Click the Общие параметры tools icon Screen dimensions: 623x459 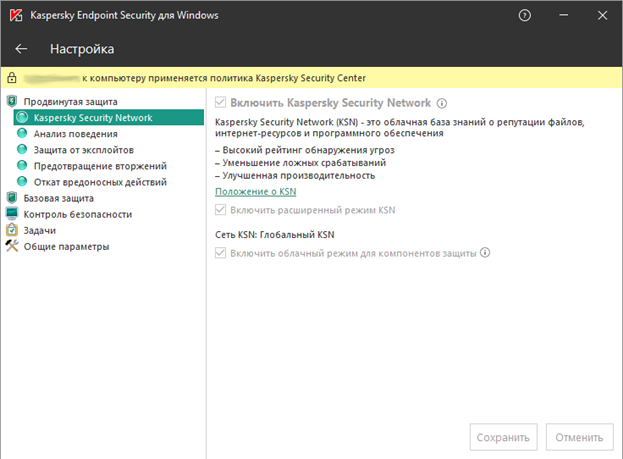click(x=12, y=246)
